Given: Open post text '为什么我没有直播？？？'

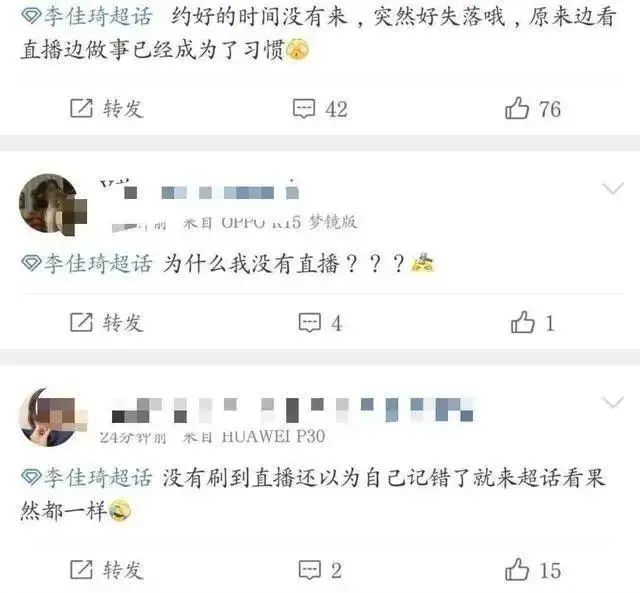Looking at the screenshot, I should tap(284, 263).
